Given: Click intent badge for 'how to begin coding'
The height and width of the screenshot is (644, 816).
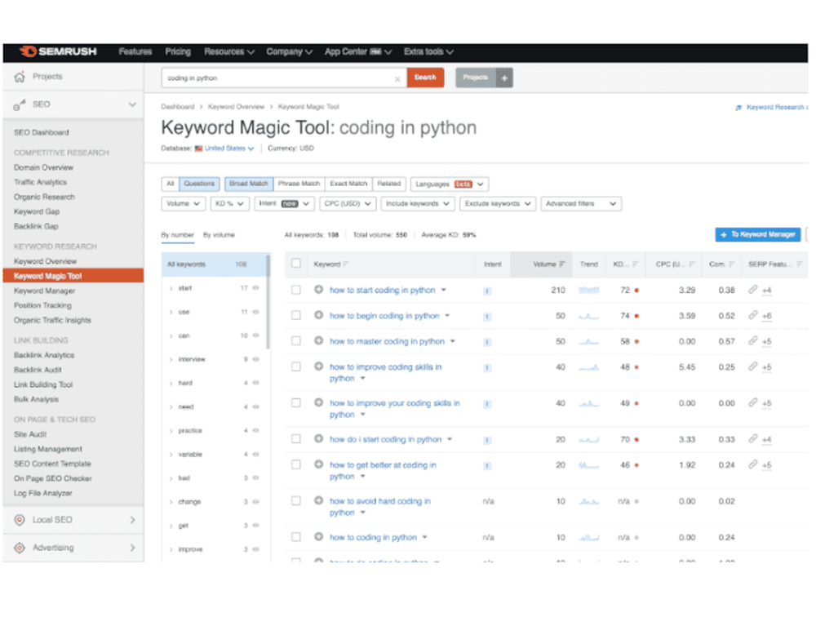Looking at the screenshot, I should (487, 316).
